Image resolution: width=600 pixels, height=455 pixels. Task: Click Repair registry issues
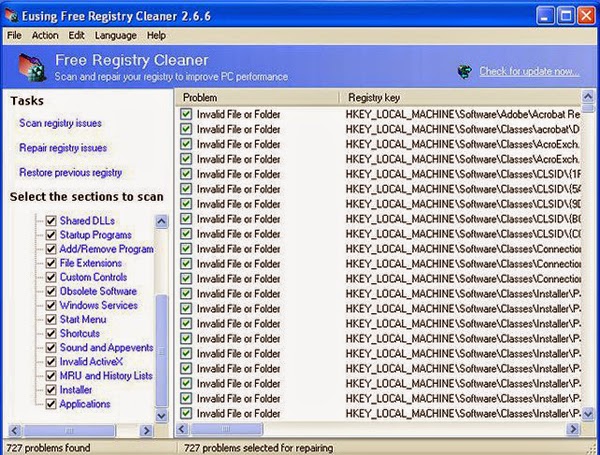(63, 148)
